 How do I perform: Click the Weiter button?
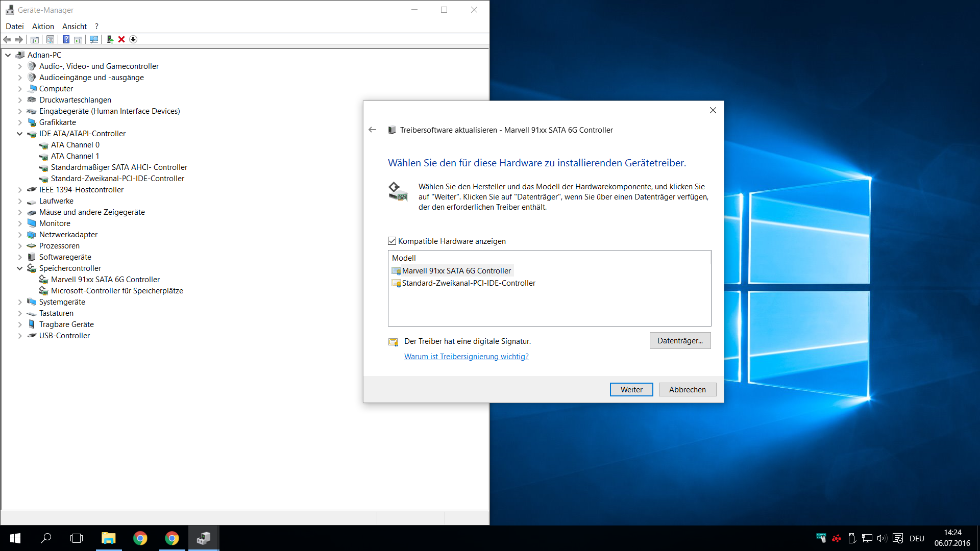coord(631,390)
